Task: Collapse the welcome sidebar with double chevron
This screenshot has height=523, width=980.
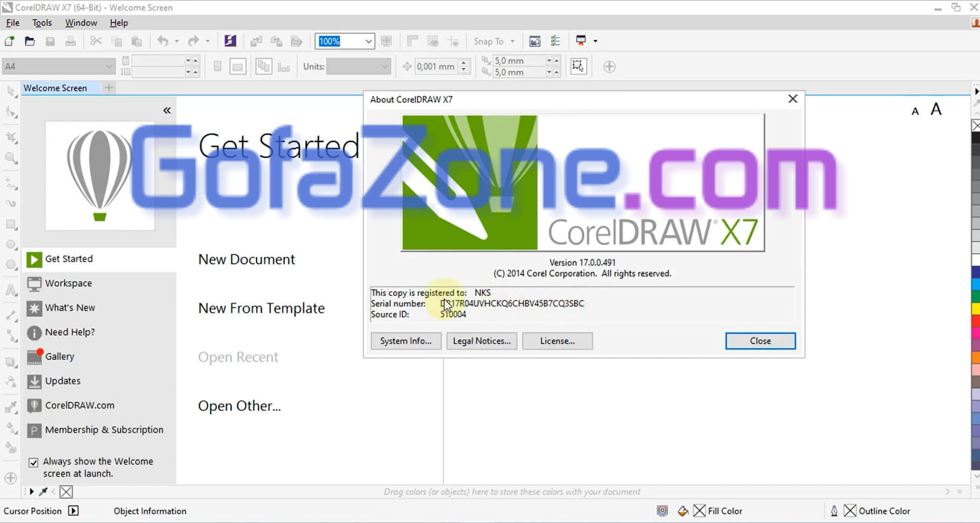Action: point(167,110)
